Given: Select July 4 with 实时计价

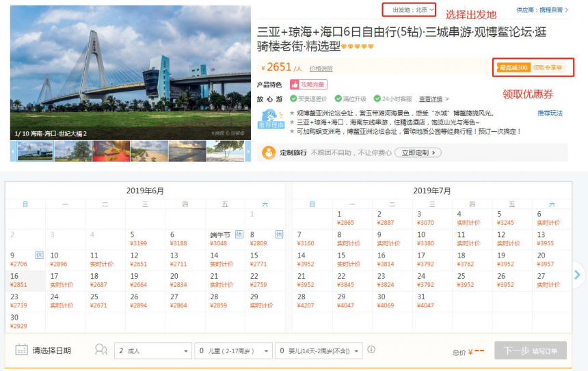Looking at the screenshot, I should (x=472, y=219).
